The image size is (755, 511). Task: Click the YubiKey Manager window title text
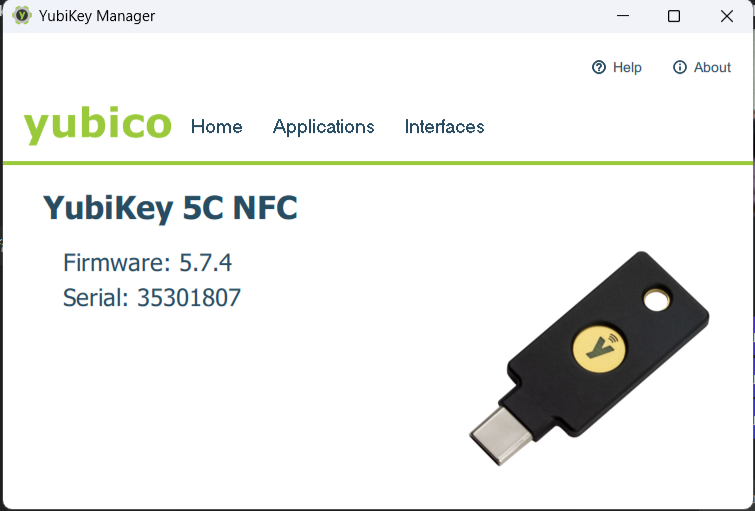(x=97, y=16)
